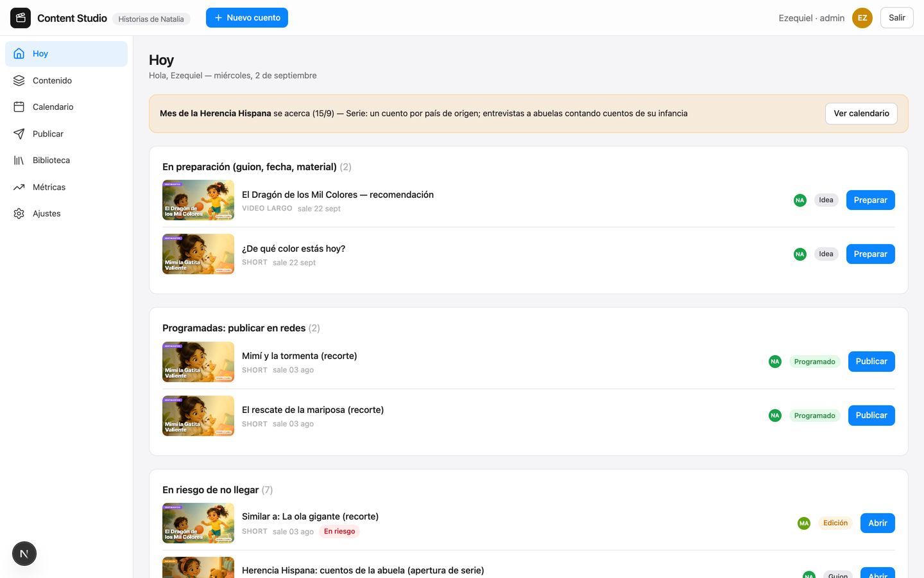Click the red En riesgo tag
The image size is (924, 578).
[339, 532]
